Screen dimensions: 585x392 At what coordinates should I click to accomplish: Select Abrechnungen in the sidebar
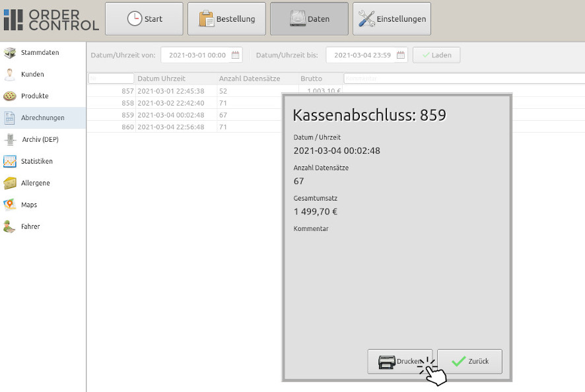(42, 118)
